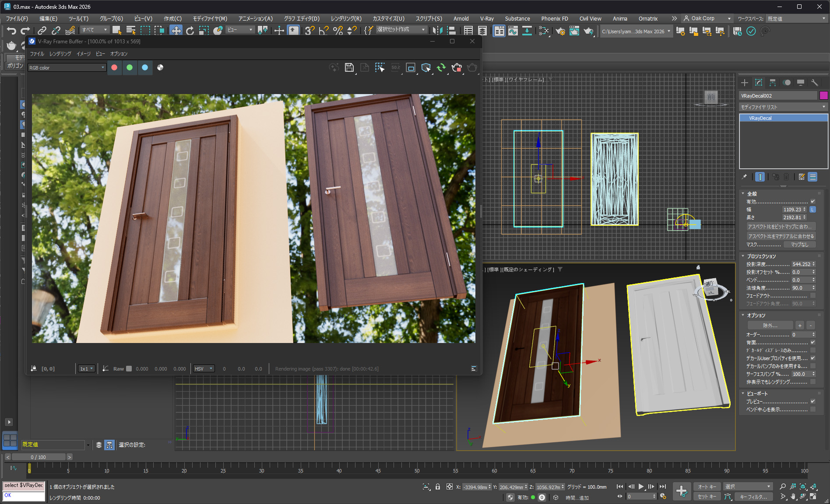The height and width of the screenshot is (504, 830).
Task: Disable the 有効 checkbox in 全般 rollout
Action: tap(812, 202)
